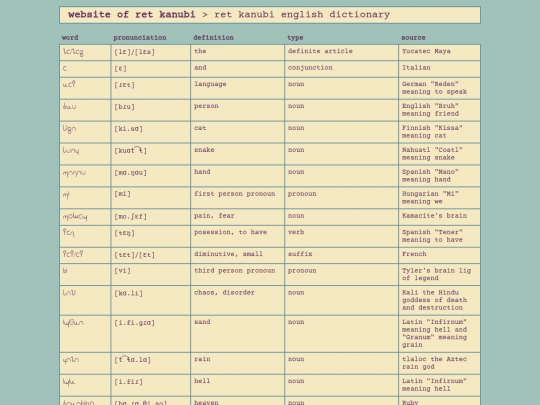Click the source cell mentioning Spanish 'Tener'
Screen dimensions: 540x405
pyautogui.click(x=440, y=236)
